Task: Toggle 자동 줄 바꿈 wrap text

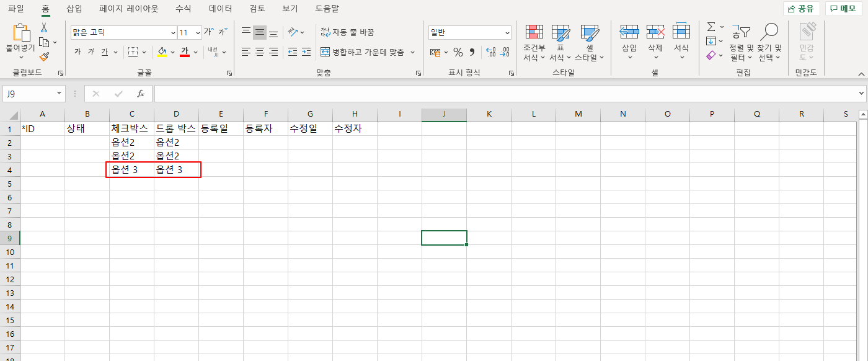Action: coord(347,32)
